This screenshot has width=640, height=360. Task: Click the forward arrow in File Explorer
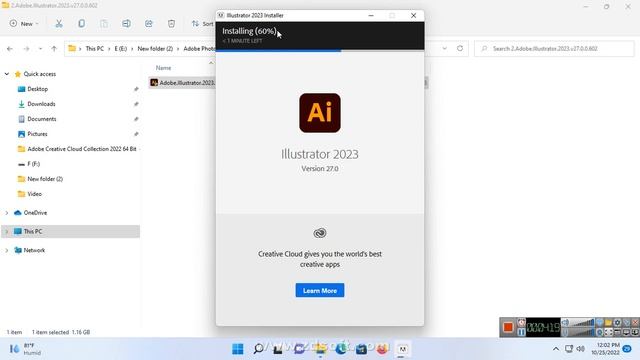(26, 49)
